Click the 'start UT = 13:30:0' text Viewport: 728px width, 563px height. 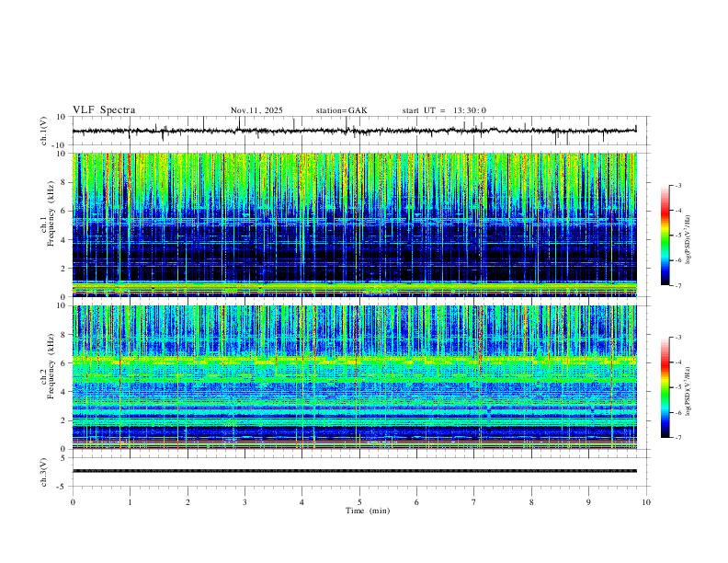(444, 110)
